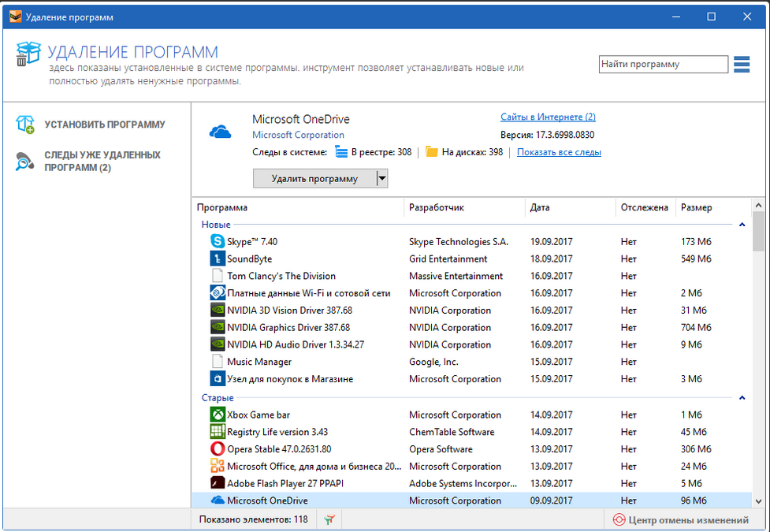Click the Tom Clancy's The Division icon
770x532 pixels.
[217, 276]
